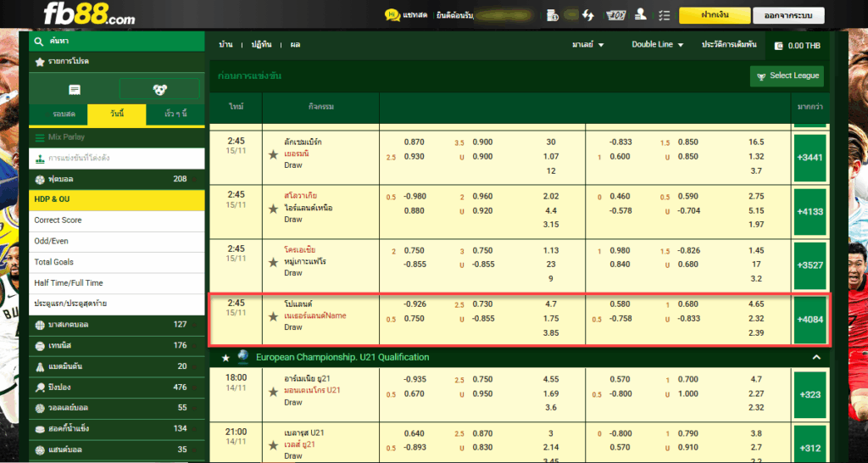This screenshot has height=463, width=868.
Task: Click the search magnifier icon in sidebar
Action: 39,42
